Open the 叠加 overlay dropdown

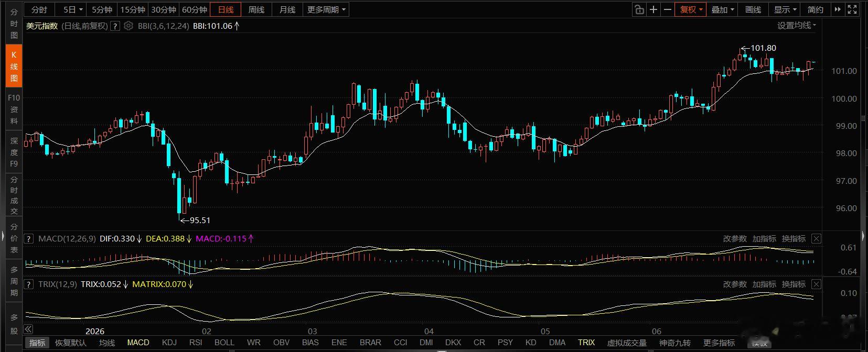(722, 9)
